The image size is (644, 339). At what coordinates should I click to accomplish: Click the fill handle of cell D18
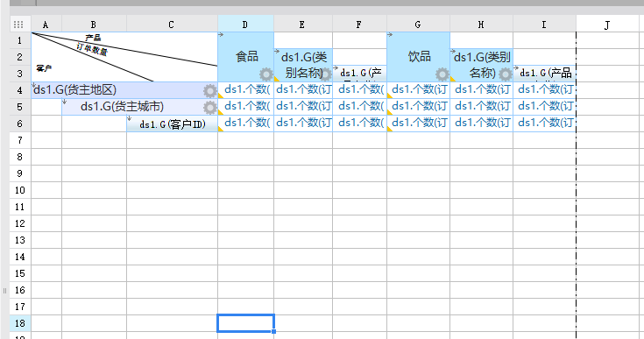click(x=274, y=331)
